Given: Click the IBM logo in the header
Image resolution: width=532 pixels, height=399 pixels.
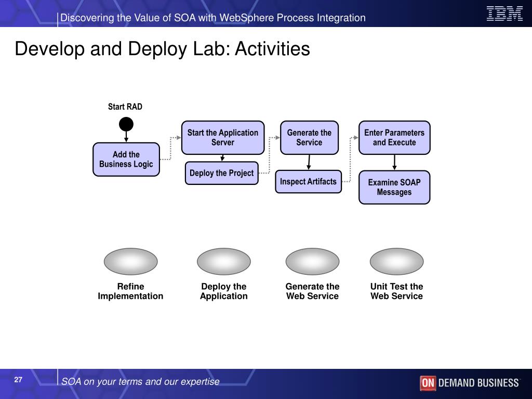Looking at the screenshot, I should pos(504,14).
